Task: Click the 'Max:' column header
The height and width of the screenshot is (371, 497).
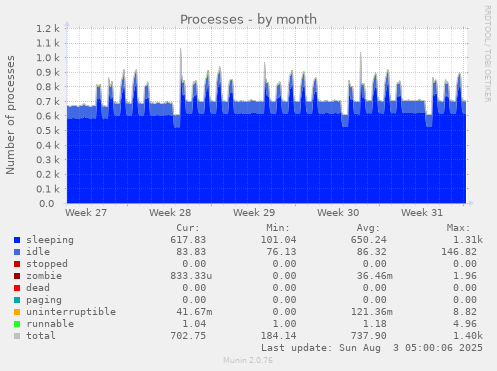Action: pos(458,228)
